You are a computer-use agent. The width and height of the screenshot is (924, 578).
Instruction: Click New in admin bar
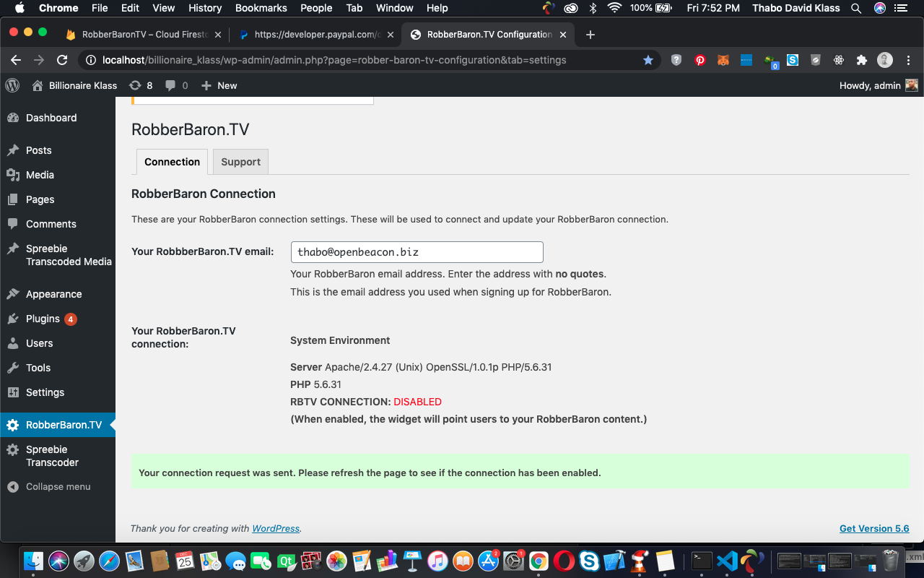[219, 85]
